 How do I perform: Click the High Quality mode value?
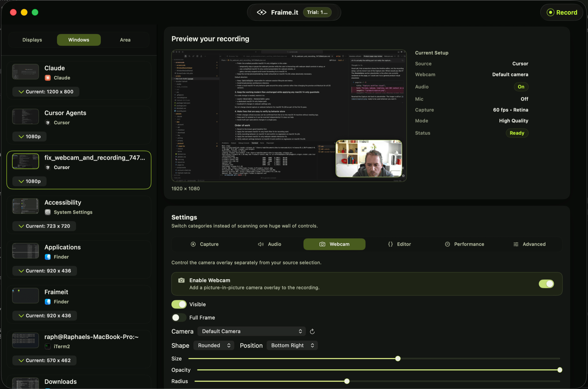click(514, 121)
